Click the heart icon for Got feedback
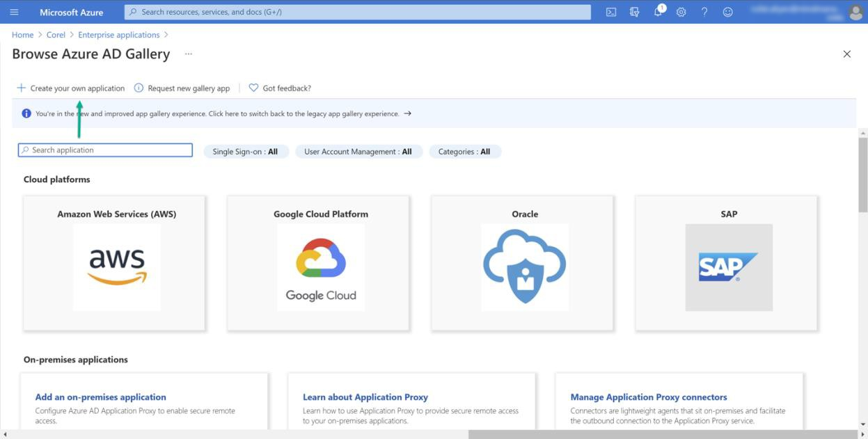 point(253,88)
